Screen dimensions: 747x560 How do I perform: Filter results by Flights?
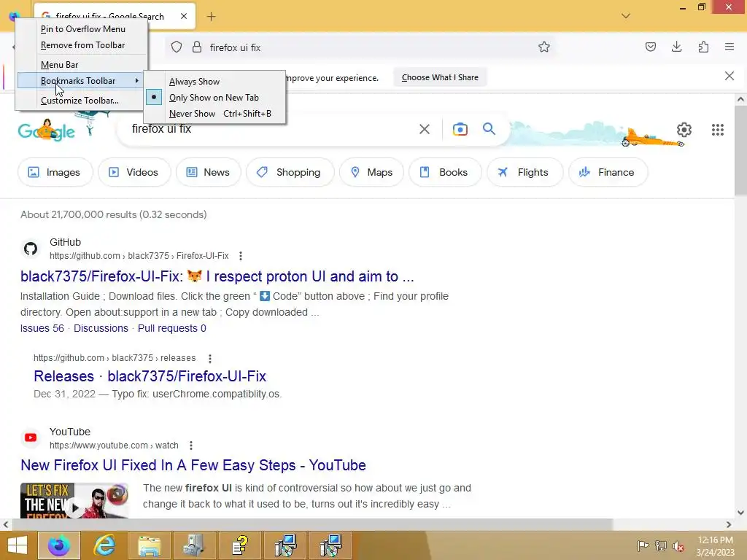(x=525, y=172)
